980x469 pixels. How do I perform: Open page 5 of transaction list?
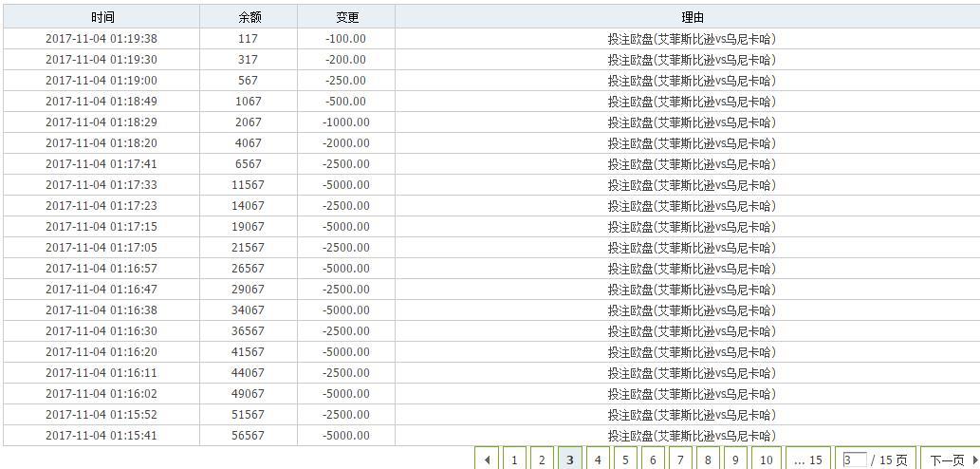[x=625, y=460]
